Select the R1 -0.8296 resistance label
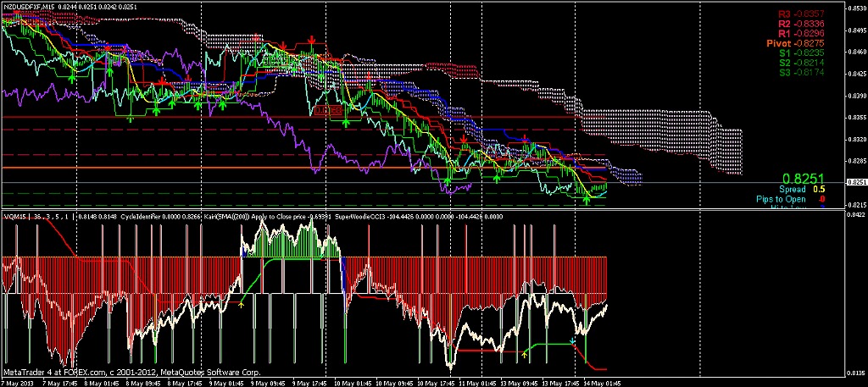This screenshot has height=387, width=868. click(802, 33)
